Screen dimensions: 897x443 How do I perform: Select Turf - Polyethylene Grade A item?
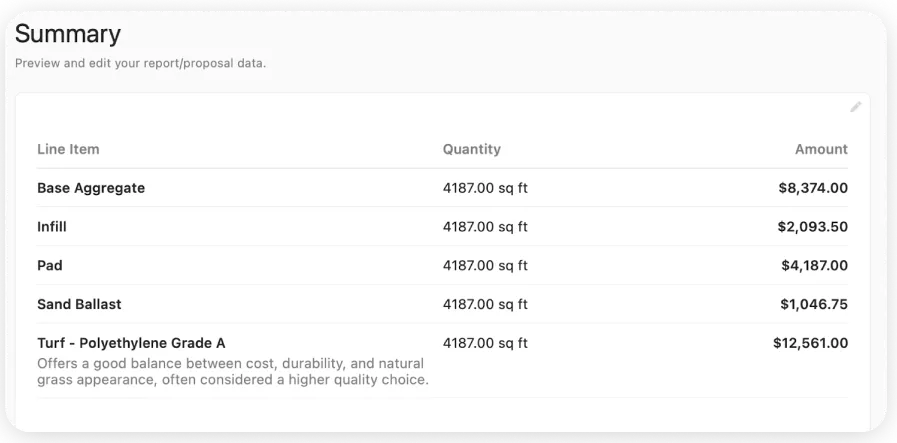(131, 343)
